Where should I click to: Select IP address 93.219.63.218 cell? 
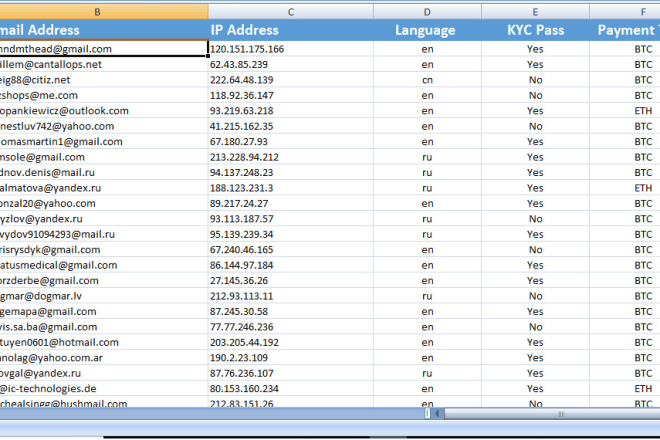pyautogui.click(x=291, y=111)
